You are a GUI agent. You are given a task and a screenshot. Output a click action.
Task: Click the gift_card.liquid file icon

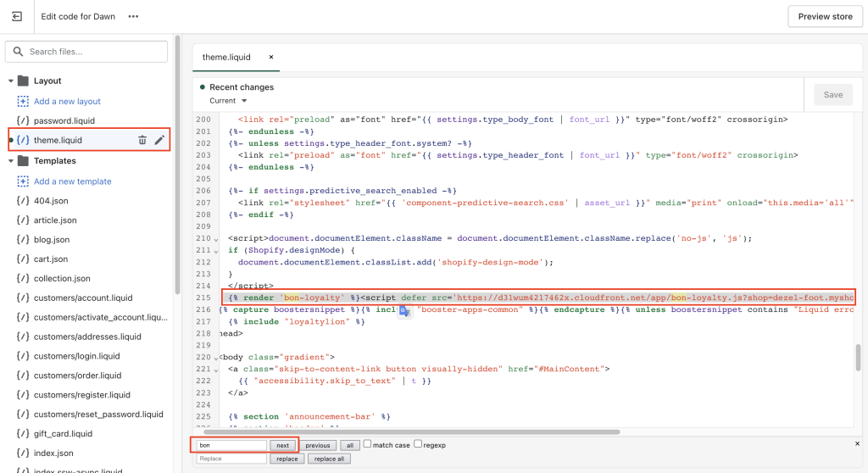[x=23, y=433]
